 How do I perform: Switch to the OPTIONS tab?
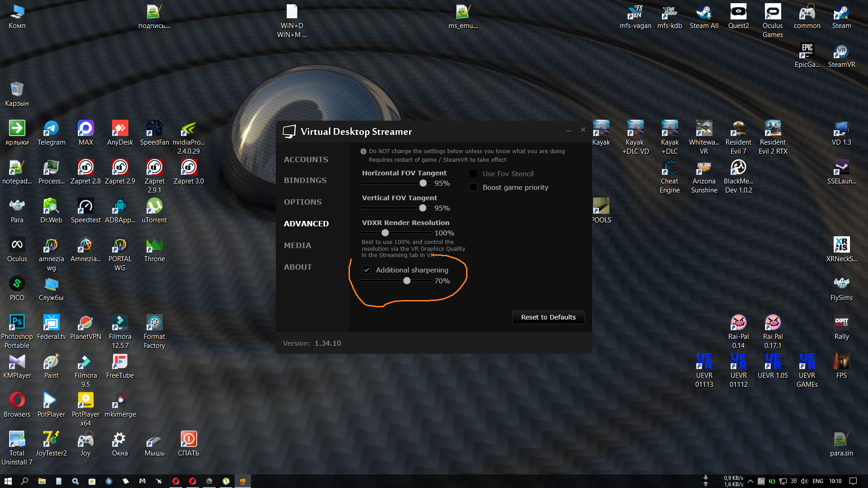tap(302, 202)
